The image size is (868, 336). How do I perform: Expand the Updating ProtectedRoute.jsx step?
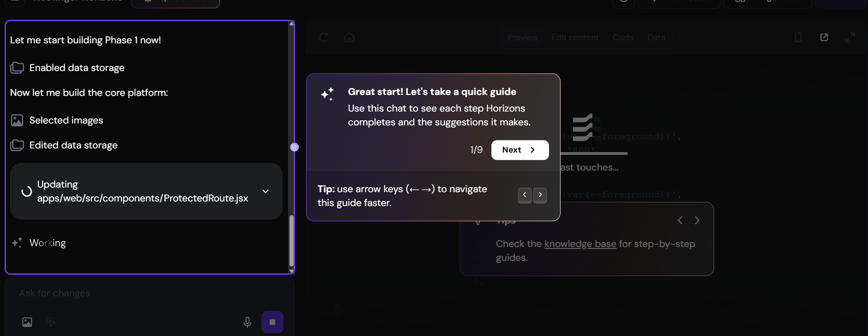tap(266, 191)
